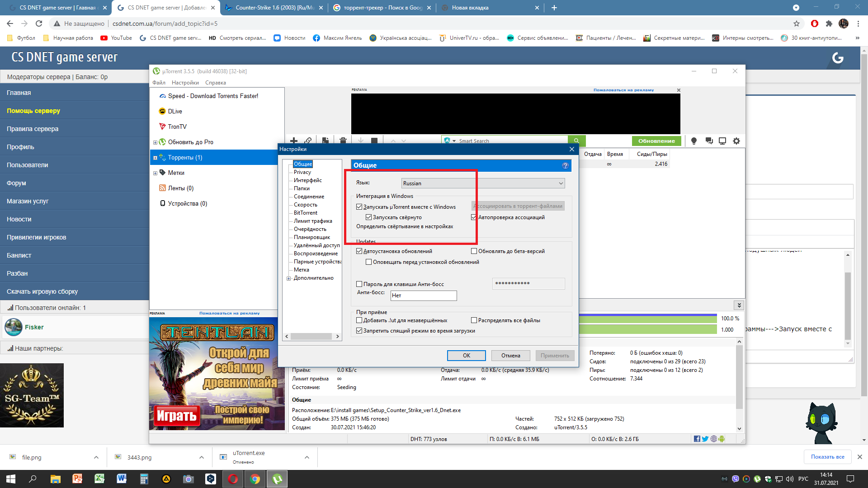
Task: Open Smart Search provider dropdown arrow
Action: [454, 141]
